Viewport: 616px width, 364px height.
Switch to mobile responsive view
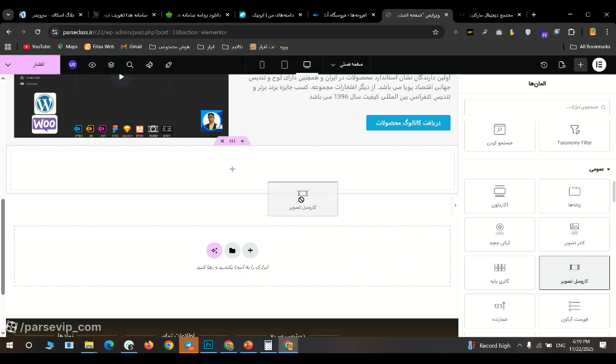262,65
